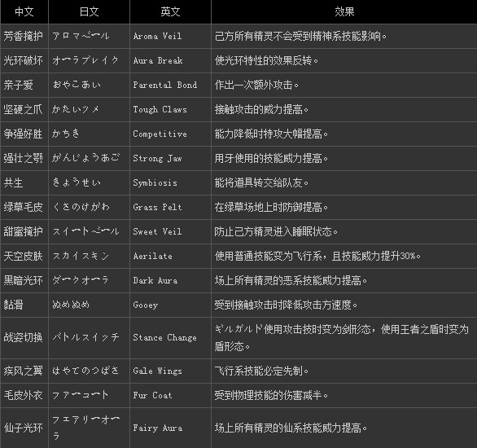Select the おやこあい cell

[90, 85]
